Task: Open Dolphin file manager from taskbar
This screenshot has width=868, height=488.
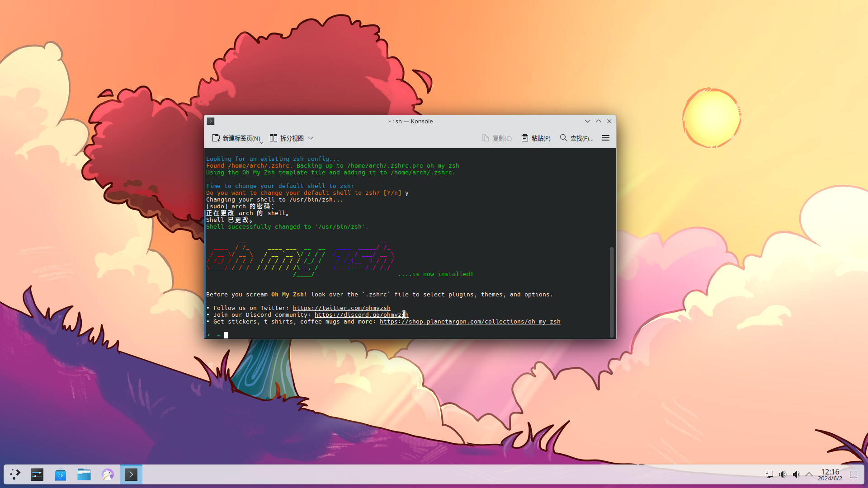Action: (84, 474)
